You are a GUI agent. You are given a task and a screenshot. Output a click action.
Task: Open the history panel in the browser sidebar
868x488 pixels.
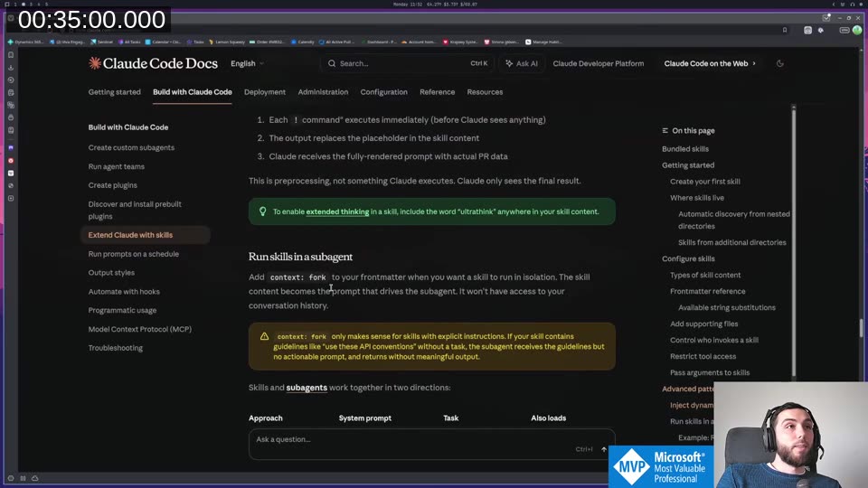[11, 80]
